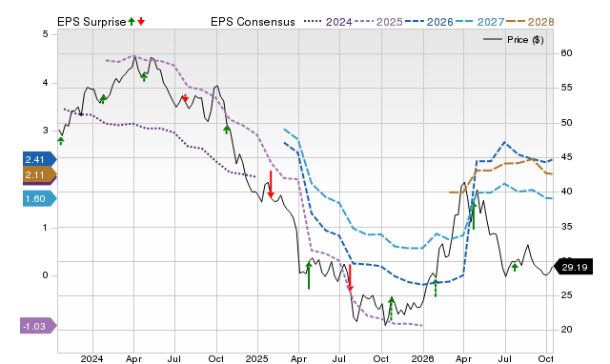Screen dimensions: 610x364
Task: Click the Oct label just before 2026
Action: tap(381, 358)
